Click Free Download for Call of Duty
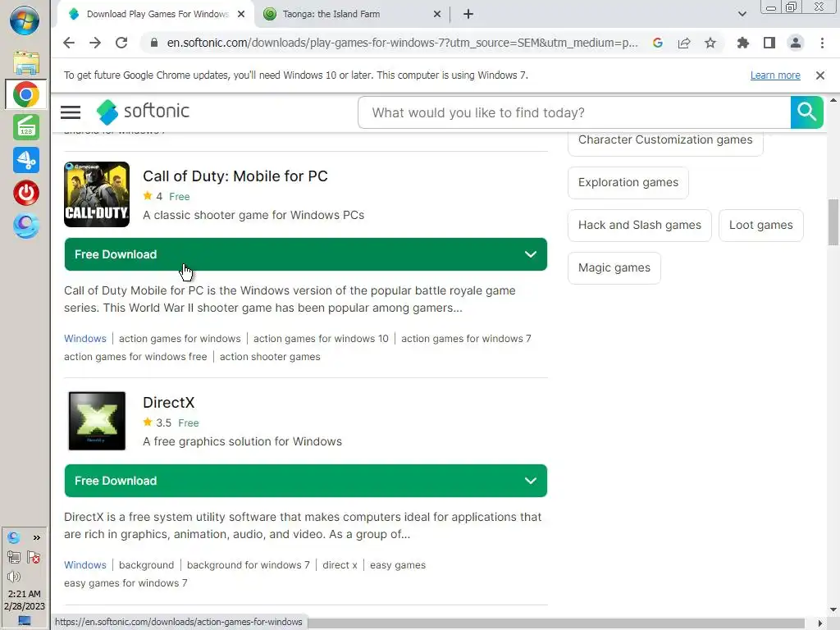The height and width of the screenshot is (630, 840). [305, 254]
